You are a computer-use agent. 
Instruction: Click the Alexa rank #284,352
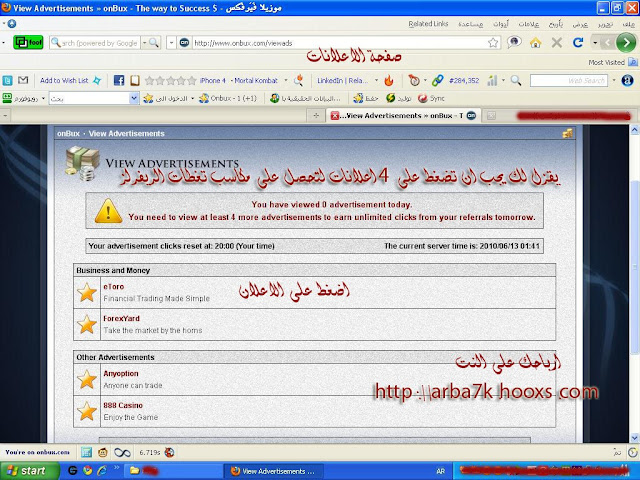[464, 80]
